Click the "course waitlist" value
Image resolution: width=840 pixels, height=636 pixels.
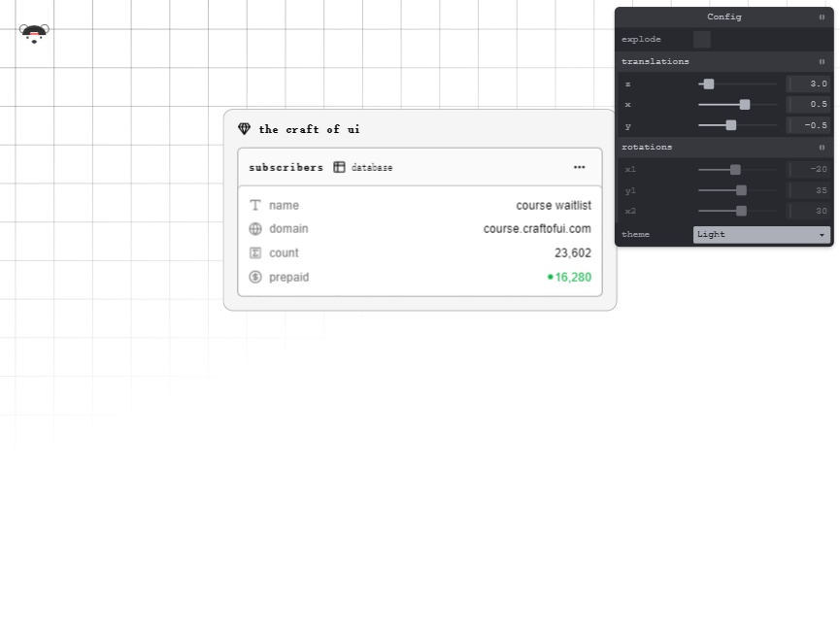click(x=554, y=205)
